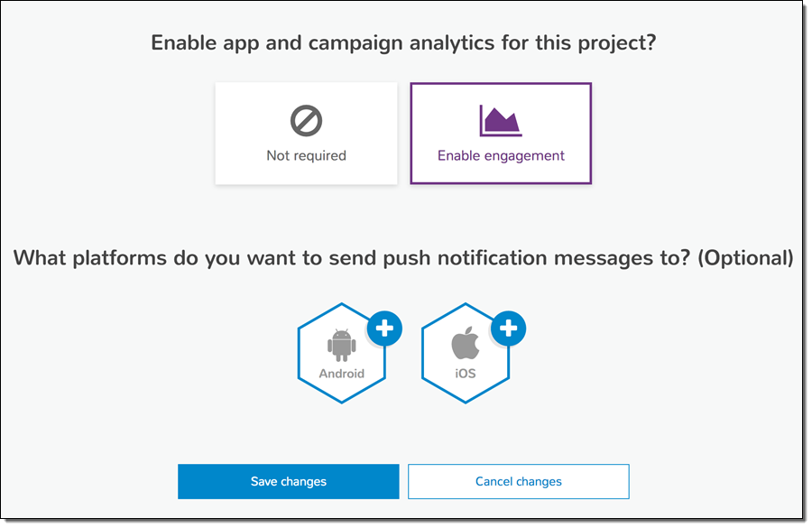Image resolution: width=812 pixels, height=528 pixels.
Task: Choose the Enable engagement option card
Action: [501, 134]
